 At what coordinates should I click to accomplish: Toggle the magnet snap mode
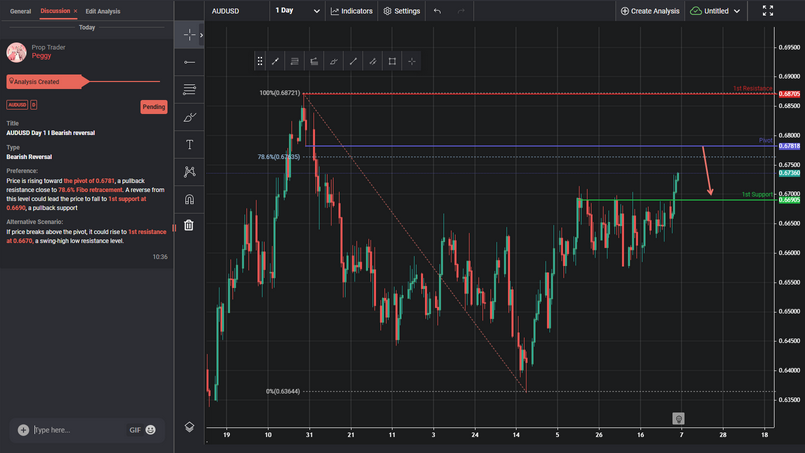(x=189, y=199)
